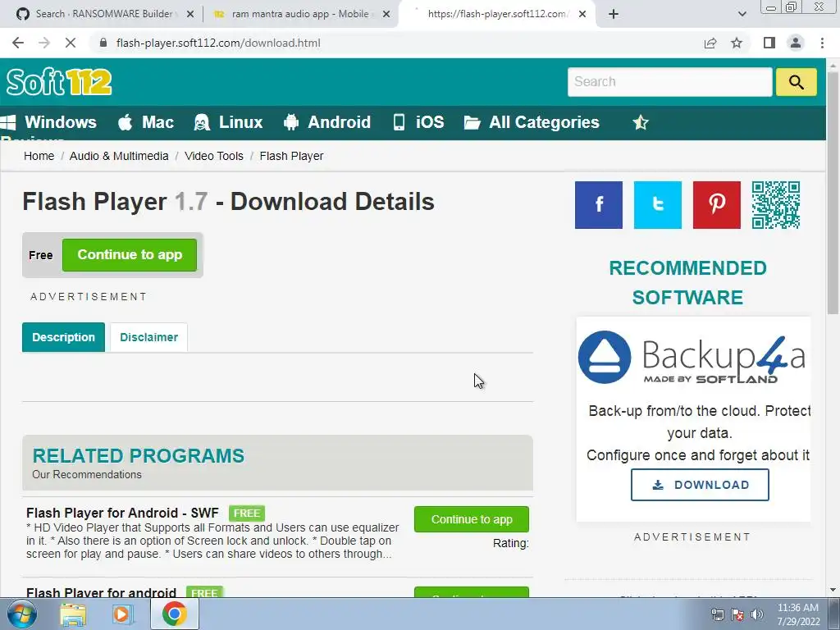Open Audio & Multimedia breadcrumb
840x630 pixels.
[x=119, y=156]
